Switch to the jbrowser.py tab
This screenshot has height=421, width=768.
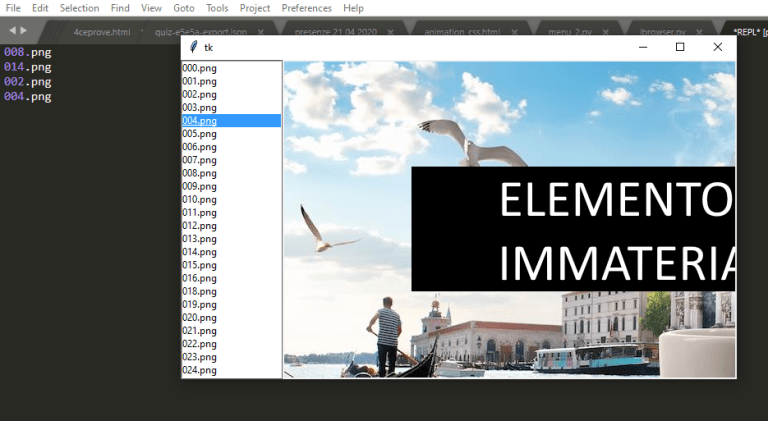pos(663,32)
